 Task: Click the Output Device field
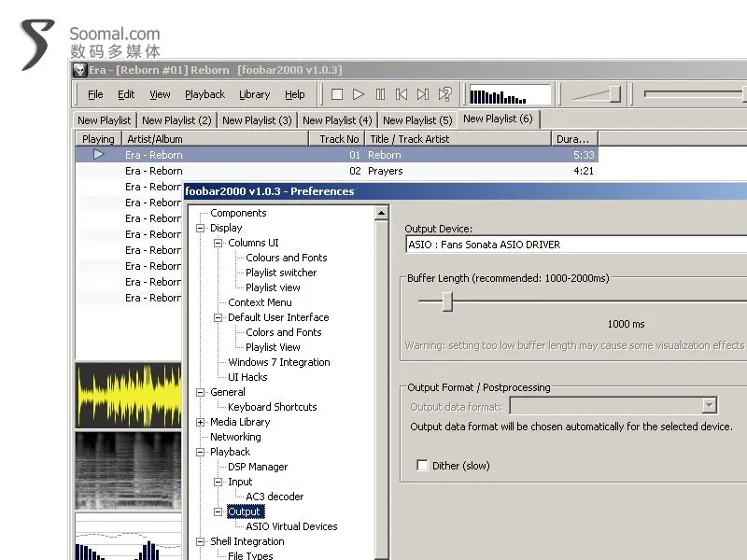pos(576,245)
